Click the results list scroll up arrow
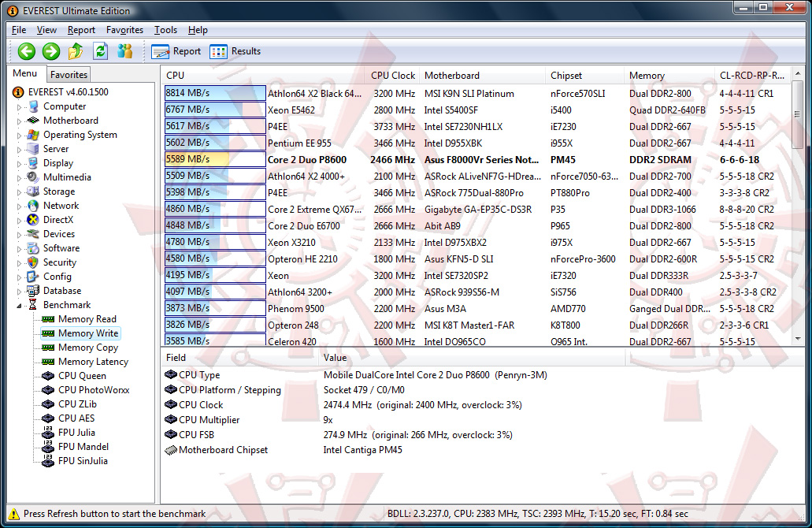Image resolution: width=812 pixels, height=528 pixels. point(798,75)
